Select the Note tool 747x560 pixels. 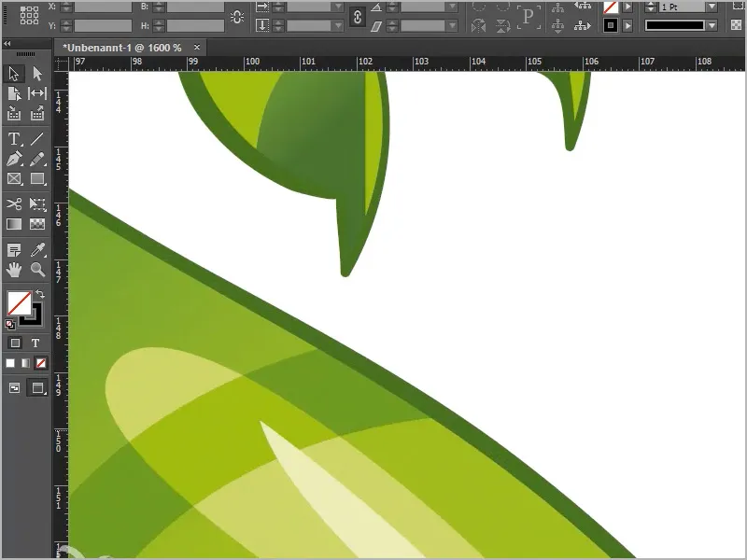tap(14, 249)
